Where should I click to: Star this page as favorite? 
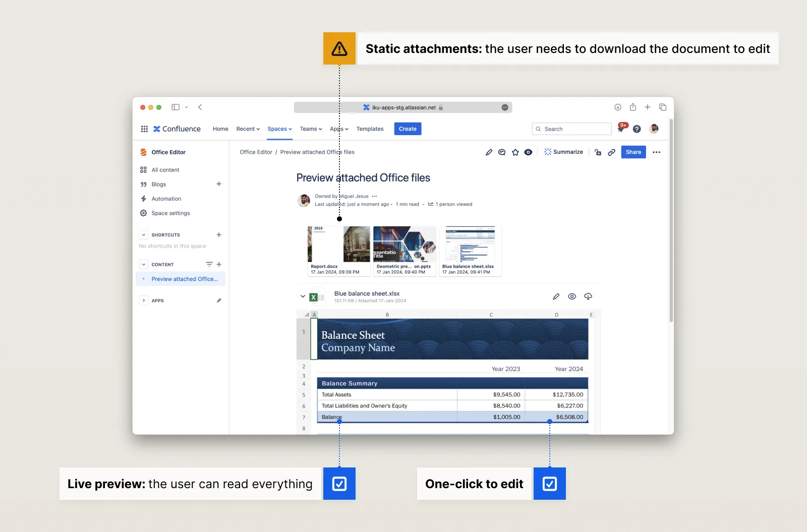[515, 152]
